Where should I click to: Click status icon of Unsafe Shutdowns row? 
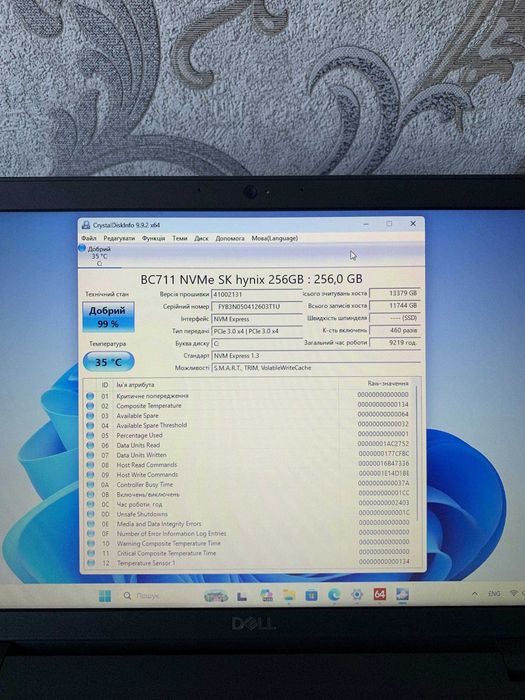90,514
